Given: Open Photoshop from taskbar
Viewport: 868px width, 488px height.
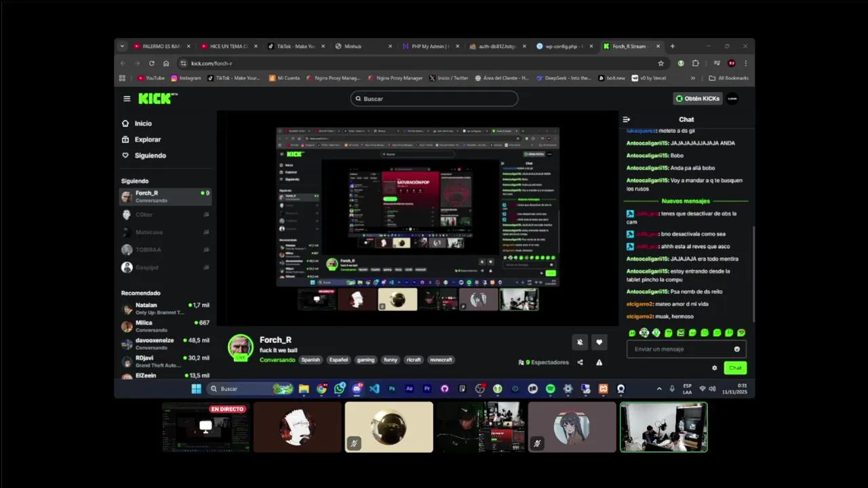Looking at the screenshot, I should click(x=392, y=388).
